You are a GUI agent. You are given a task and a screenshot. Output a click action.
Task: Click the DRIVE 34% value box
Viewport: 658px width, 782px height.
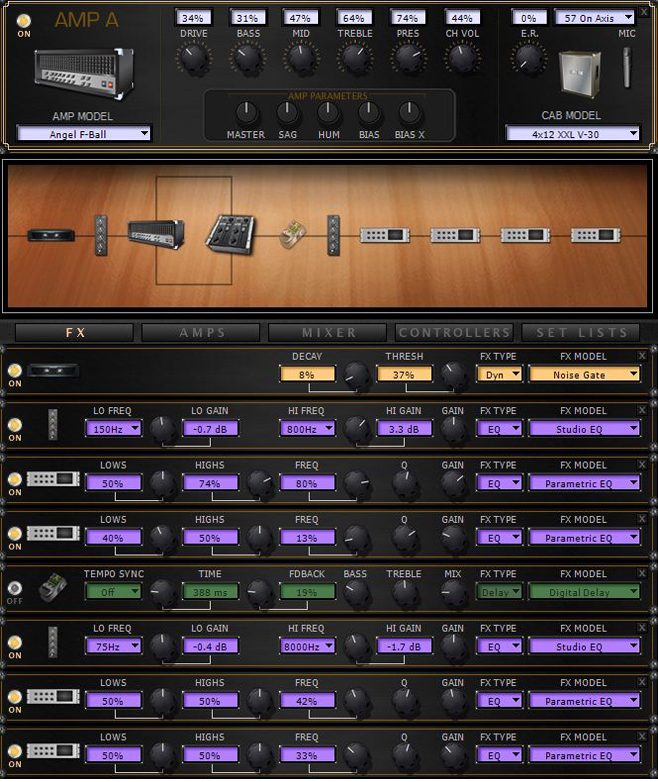[193, 18]
